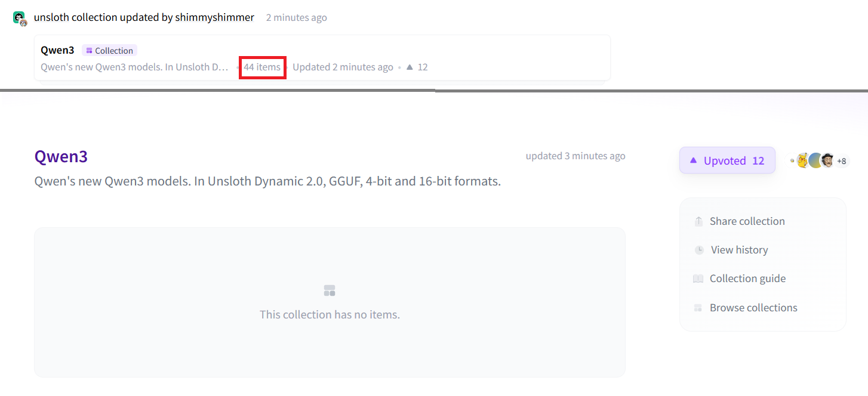The height and width of the screenshot is (396, 868).
Task: Click the Pikachu upvoter avatar
Action: pyautogui.click(x=802, y=160)
